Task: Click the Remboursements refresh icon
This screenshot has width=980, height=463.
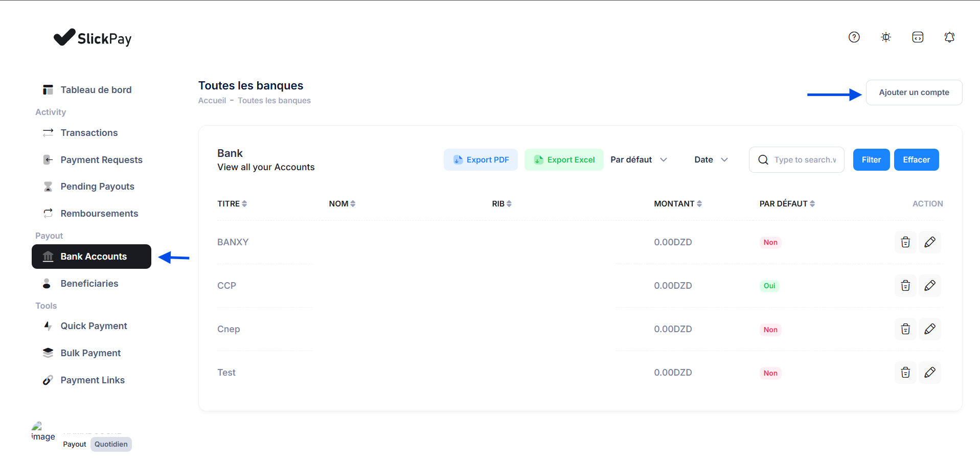Action: click(48, 213)
